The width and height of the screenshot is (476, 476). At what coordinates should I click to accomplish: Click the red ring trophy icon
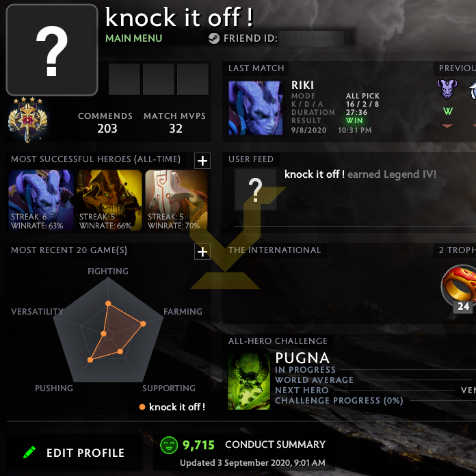pyautogui.click(x=459, y=287)
